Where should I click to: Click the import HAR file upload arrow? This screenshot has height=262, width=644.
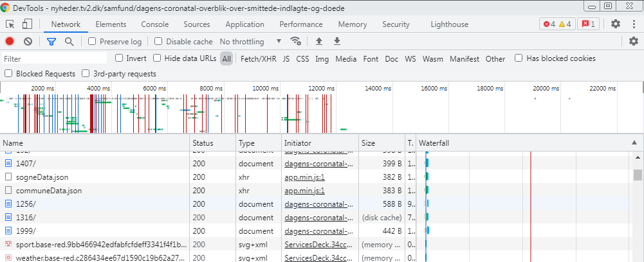pyautogui.click(x=319, y=42)
